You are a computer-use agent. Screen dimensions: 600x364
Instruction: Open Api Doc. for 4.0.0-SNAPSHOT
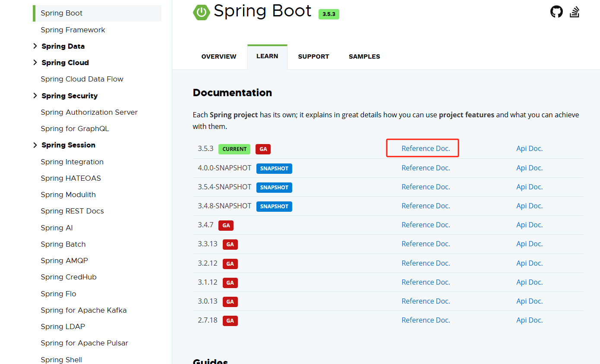(530, 168)
